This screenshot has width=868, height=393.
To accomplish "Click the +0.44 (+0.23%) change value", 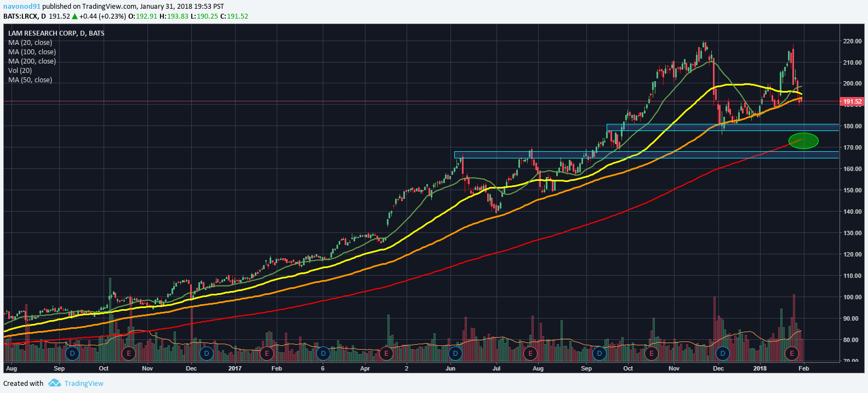I will click(102, 16).
